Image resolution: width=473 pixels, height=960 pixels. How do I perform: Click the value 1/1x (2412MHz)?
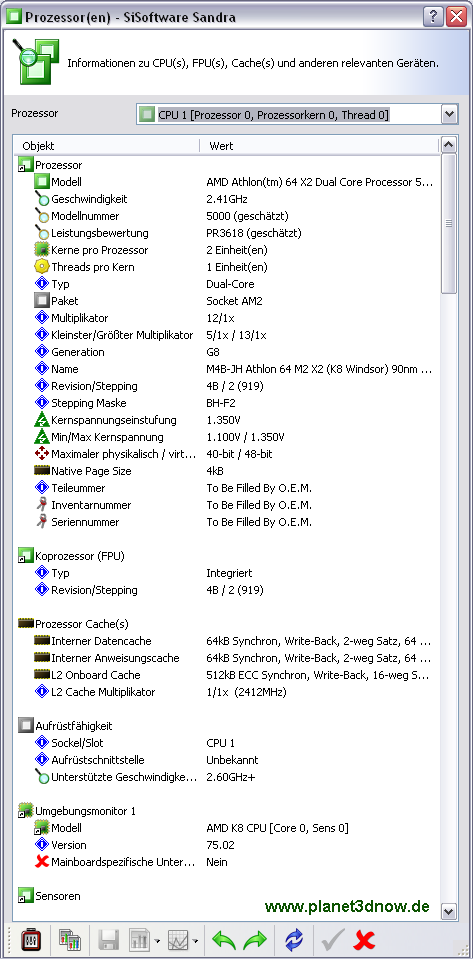click(247, 692)
